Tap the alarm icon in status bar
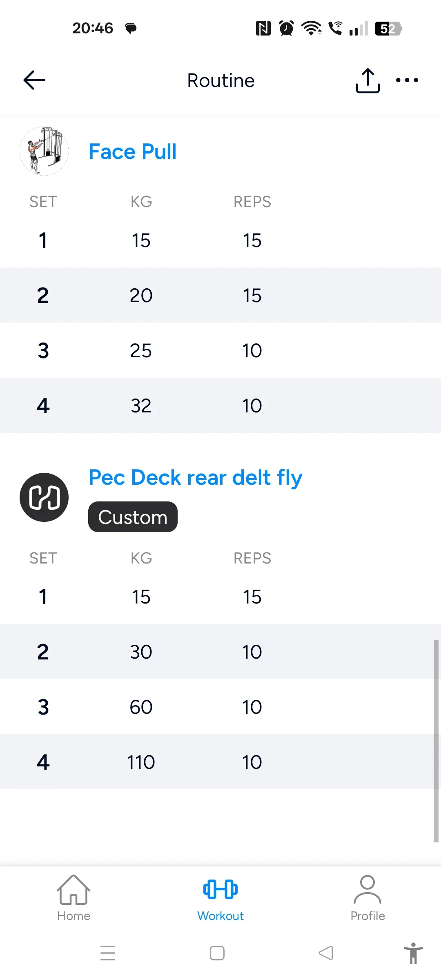 (286, 28)
